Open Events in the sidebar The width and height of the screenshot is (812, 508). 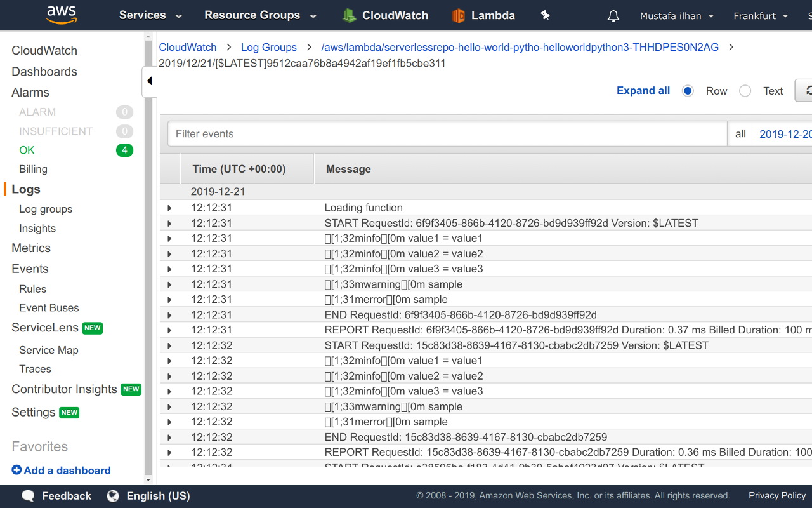coord(30,269)
